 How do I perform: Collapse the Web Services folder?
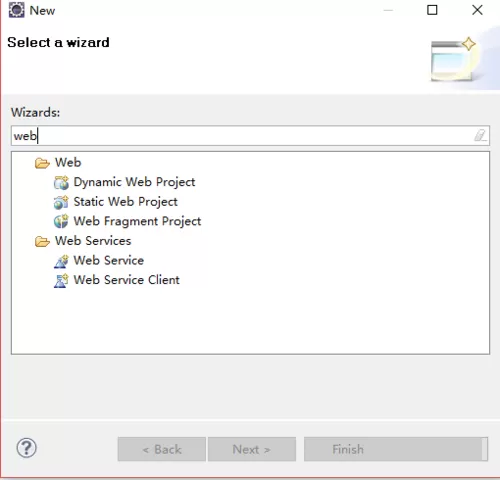click(x=42, y=241)
